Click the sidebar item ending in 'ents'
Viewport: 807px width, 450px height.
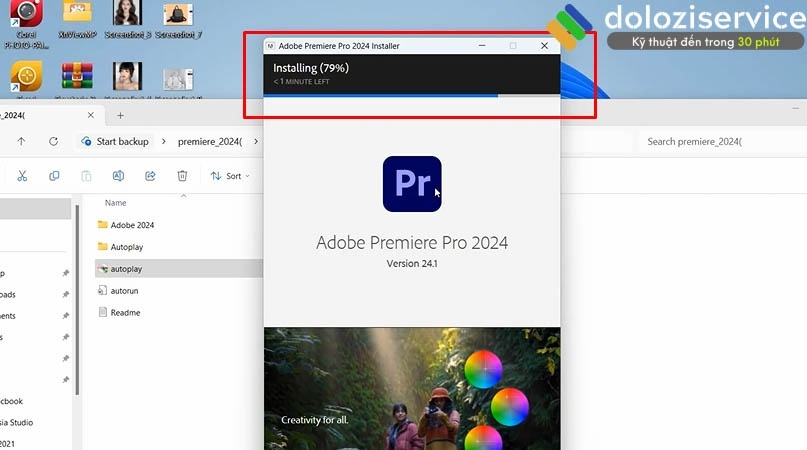(x=8, y=316)
